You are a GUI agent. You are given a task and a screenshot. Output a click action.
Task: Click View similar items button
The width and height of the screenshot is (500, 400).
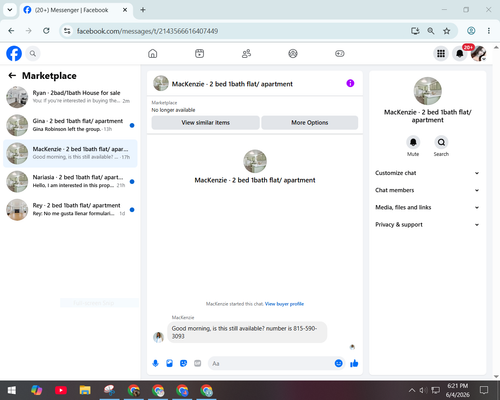pyautogui.click(x=205, y=123)
